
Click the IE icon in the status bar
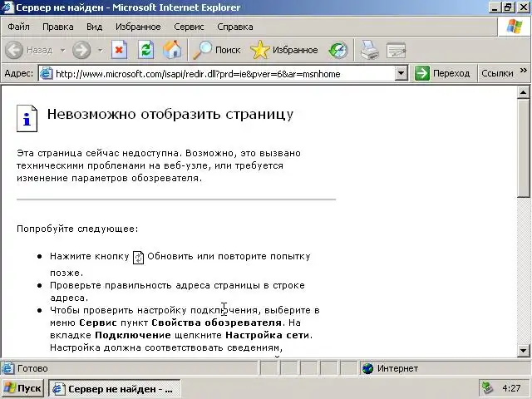pyautogui.click(x=7, y=368)
